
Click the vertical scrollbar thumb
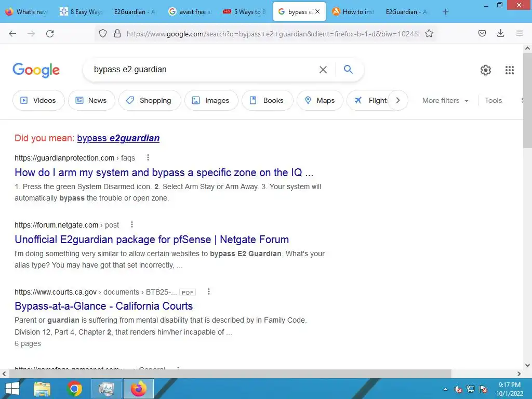[x=527, y=101]
